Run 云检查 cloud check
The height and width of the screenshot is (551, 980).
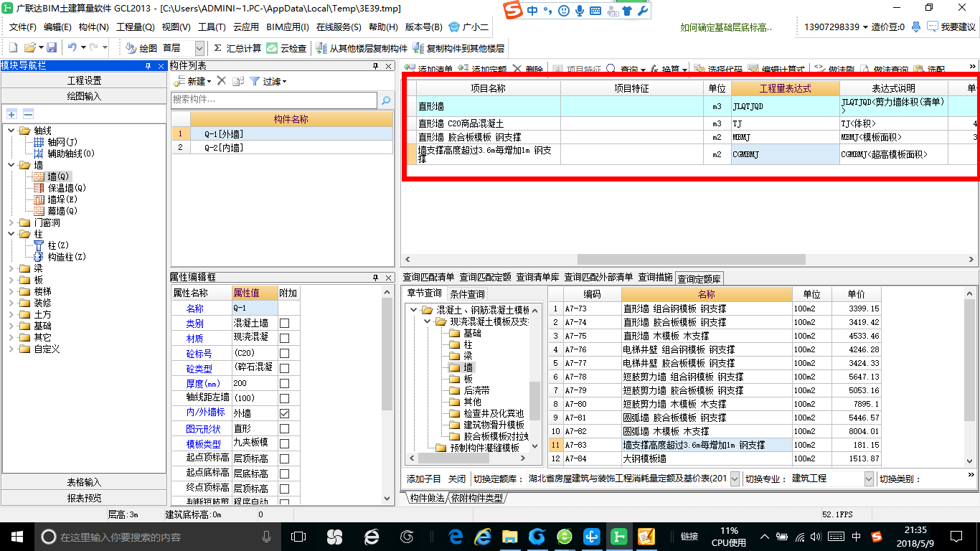click(287, 48)
